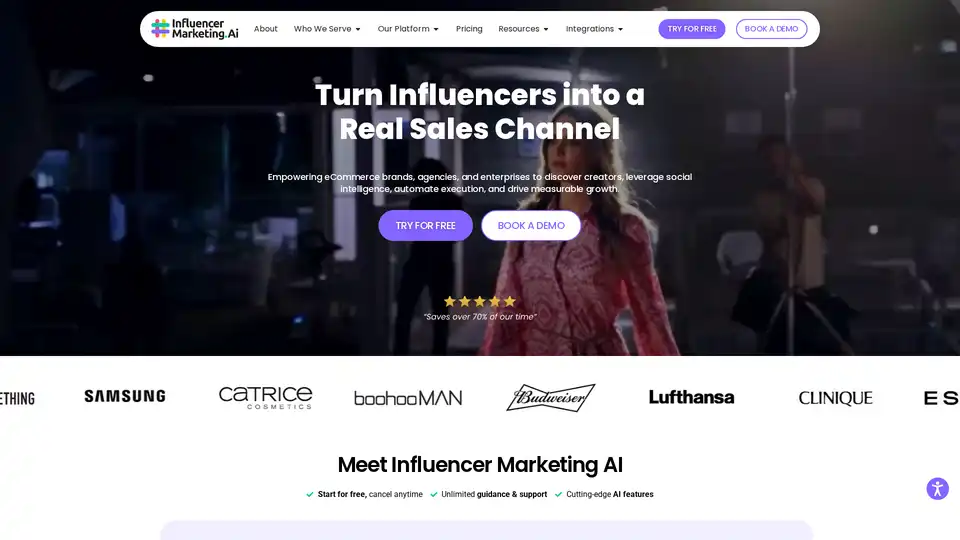
Task: Click the five-star rating icons
Action: (480, 301)
